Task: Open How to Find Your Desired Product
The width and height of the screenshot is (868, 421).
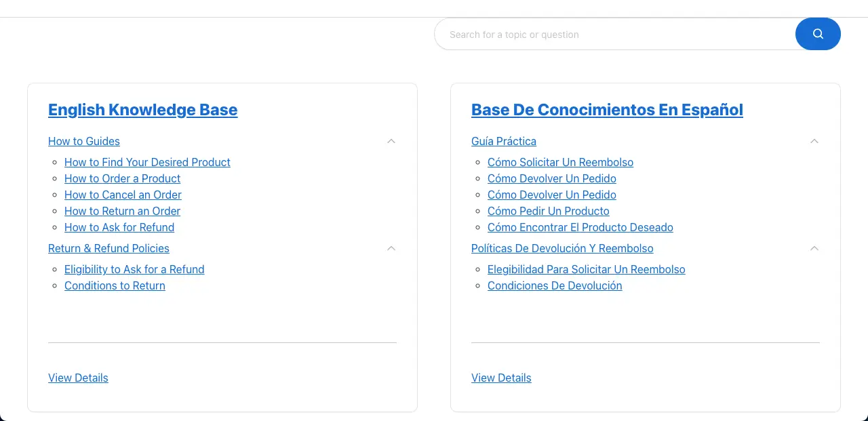Action: [x=147, y=162]
